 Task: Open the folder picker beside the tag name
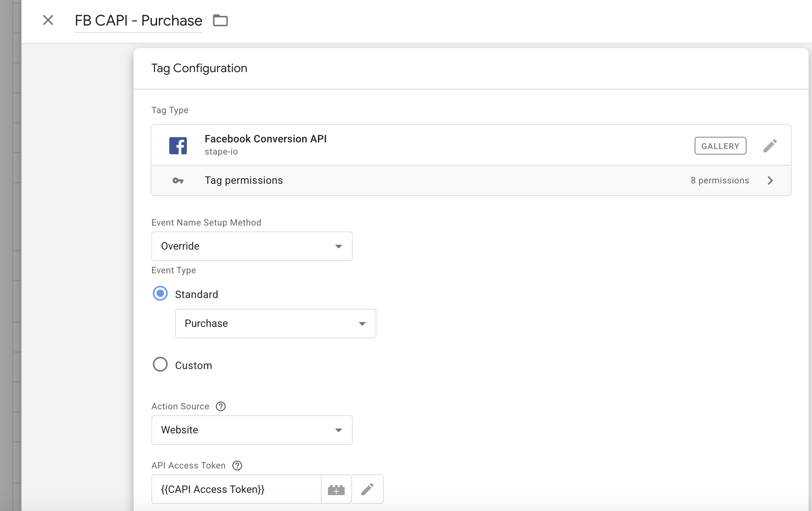[220, 21]
